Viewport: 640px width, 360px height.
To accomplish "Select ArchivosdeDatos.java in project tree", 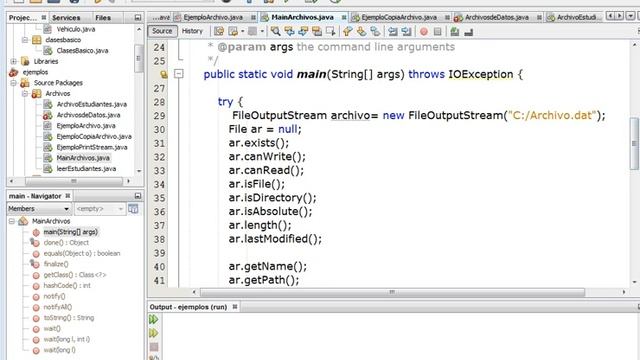I will [88, 115].
